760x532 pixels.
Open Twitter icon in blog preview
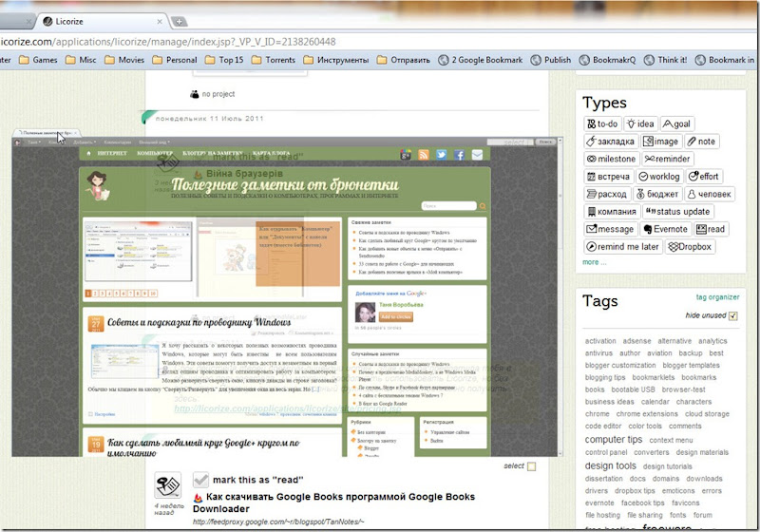pyautogui.click(x=441, y=155)
